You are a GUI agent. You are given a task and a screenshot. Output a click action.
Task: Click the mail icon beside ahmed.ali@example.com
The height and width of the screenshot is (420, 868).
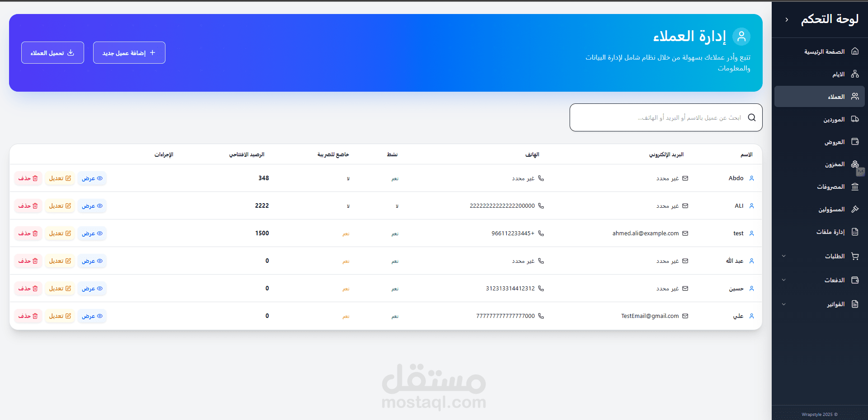pyautogui.click(x=685, y=233)
